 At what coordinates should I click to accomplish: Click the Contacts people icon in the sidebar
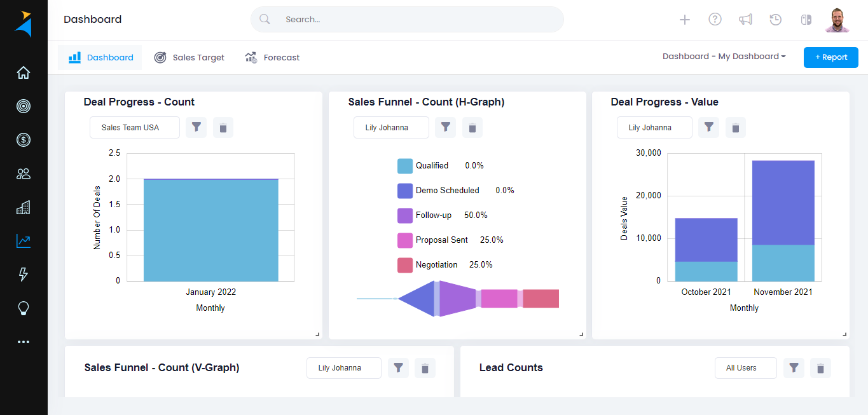tap(23, 173)
